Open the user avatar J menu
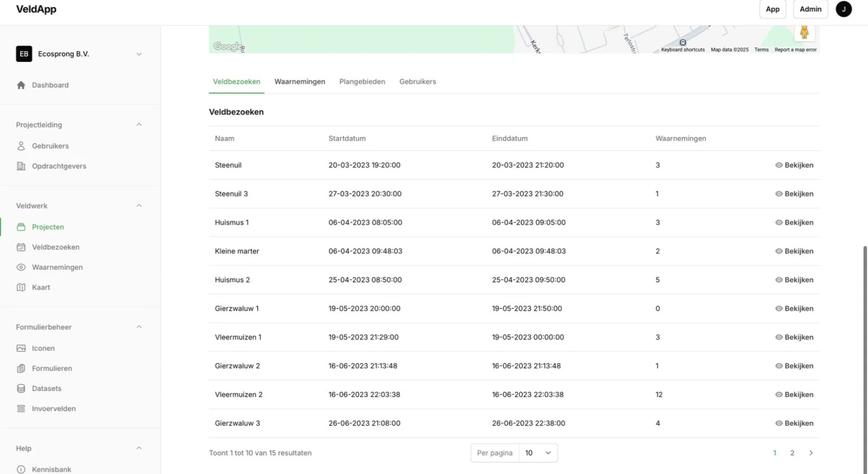Screen dimensions: 868x474 844,9
